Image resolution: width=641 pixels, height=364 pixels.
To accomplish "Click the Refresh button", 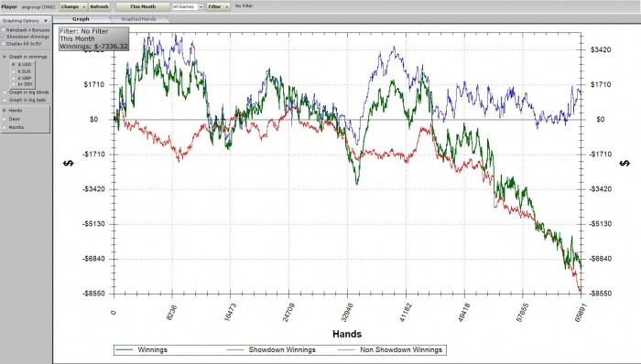I will [x=99, y=7].
